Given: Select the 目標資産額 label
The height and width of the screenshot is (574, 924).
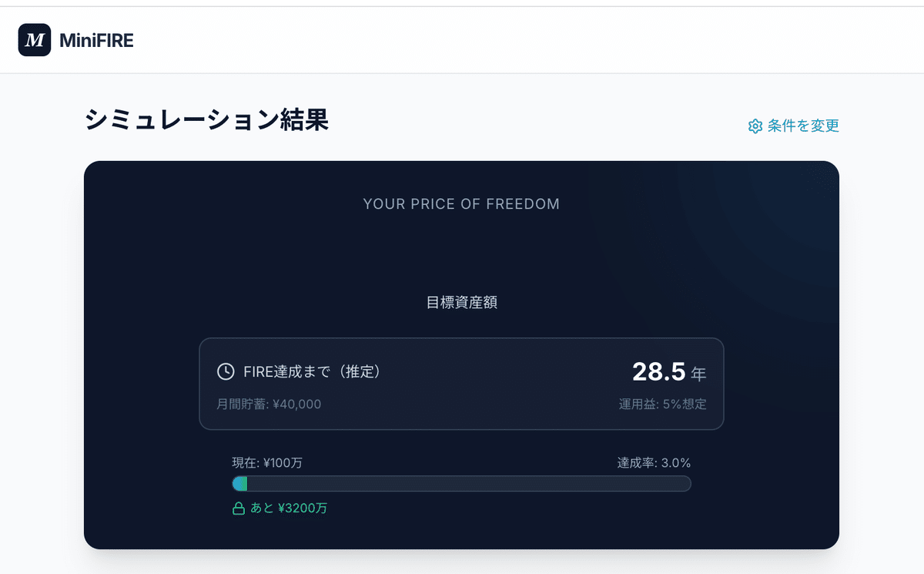Looking at the screenshot, I should (461, 302).
